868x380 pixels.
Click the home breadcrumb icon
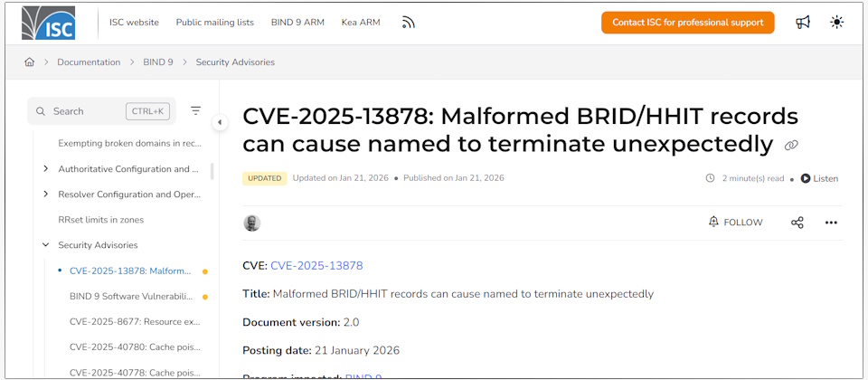pyautogui.click(x=30, y=62)
